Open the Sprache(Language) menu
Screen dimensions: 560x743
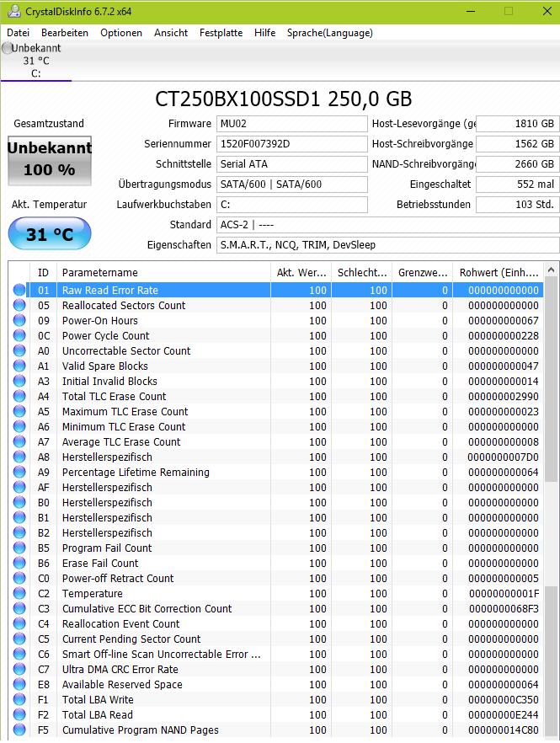point(330,33)
